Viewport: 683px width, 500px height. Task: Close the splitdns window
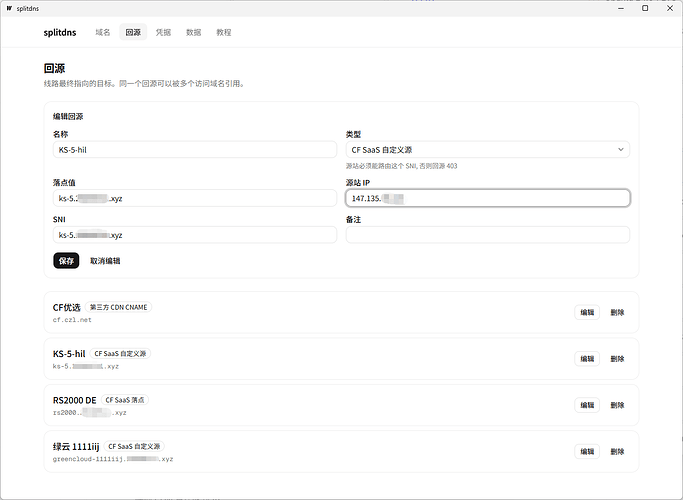pyautogui.click(x=670, y=8)
